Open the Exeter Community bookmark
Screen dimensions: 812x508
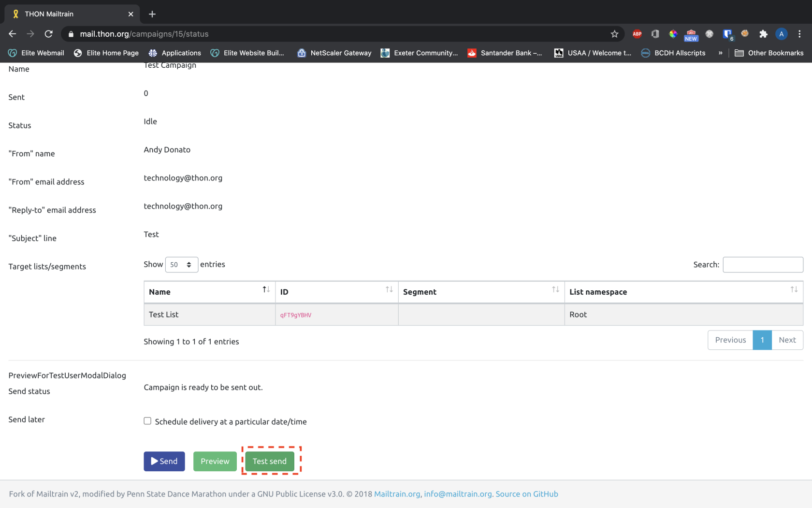(419, 53)
